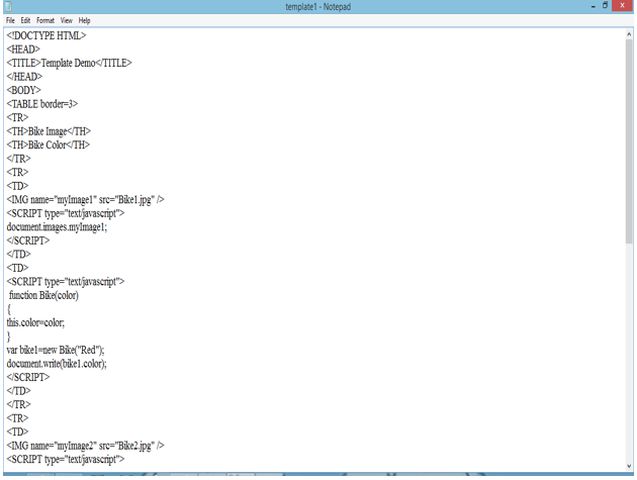The image size is (637, 480).
Task: Minimize the Notepad window
Action: coord(593,6)
